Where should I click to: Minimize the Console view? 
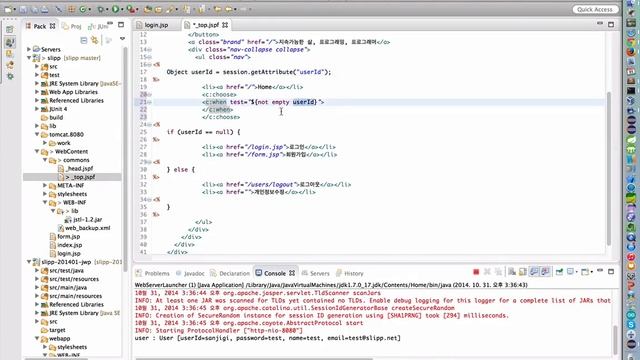(600, 271)
